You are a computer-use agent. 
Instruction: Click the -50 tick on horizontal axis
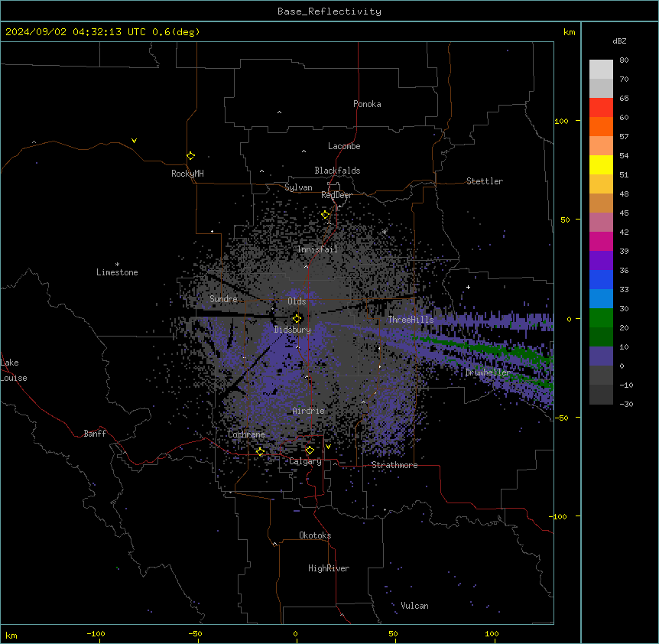[195, 633]
